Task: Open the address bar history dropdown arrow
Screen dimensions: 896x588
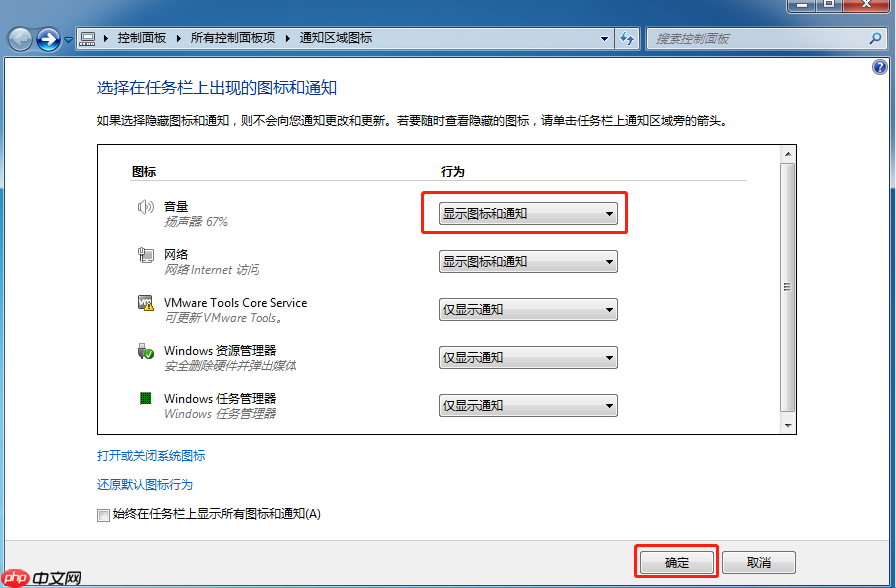Action: (604, 37)
